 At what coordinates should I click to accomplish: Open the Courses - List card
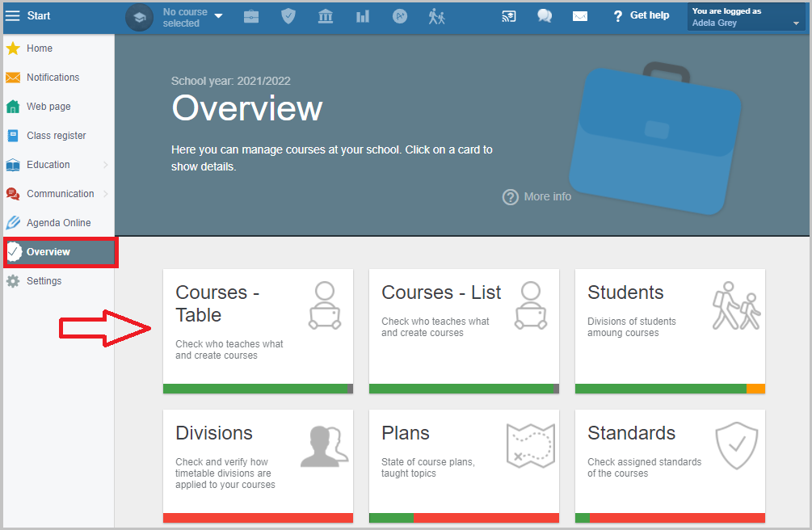[x=464, y=331]
